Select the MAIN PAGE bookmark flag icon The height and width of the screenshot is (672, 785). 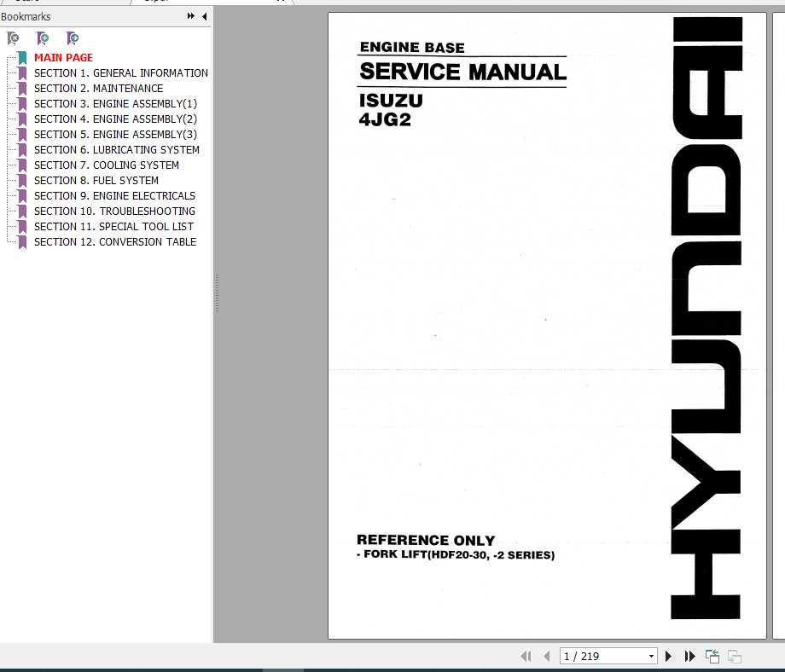[x=20, y=57]
